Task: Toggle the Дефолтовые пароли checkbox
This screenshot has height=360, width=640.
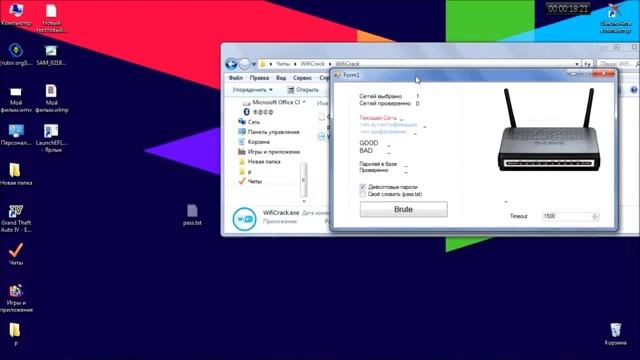Action: coord(362,187)
